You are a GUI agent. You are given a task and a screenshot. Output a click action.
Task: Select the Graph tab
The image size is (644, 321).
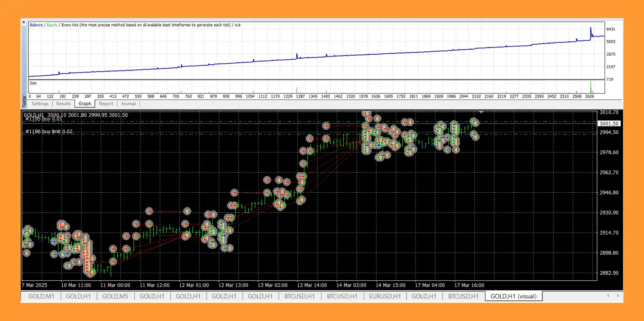(x=85, y=104)
